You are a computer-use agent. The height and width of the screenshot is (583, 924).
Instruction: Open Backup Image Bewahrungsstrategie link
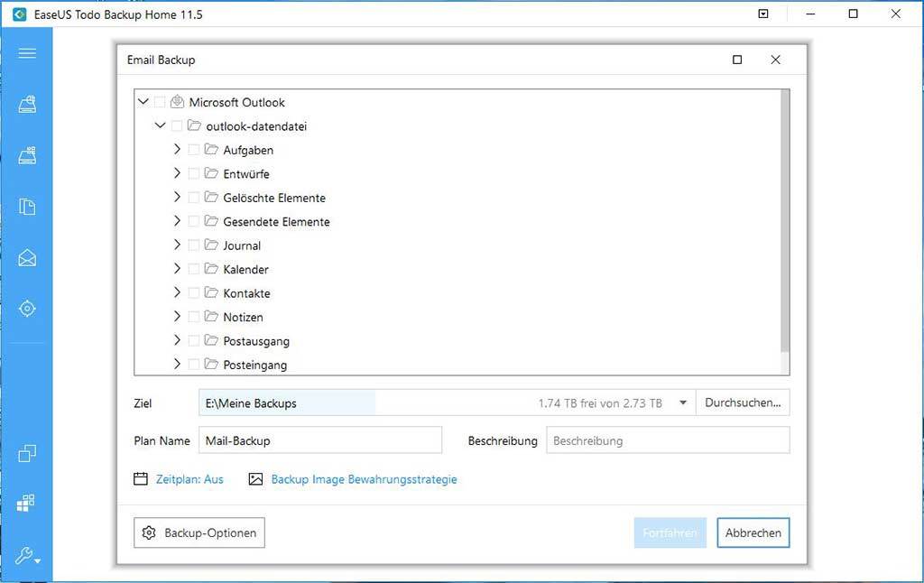[x=365, y=479]
